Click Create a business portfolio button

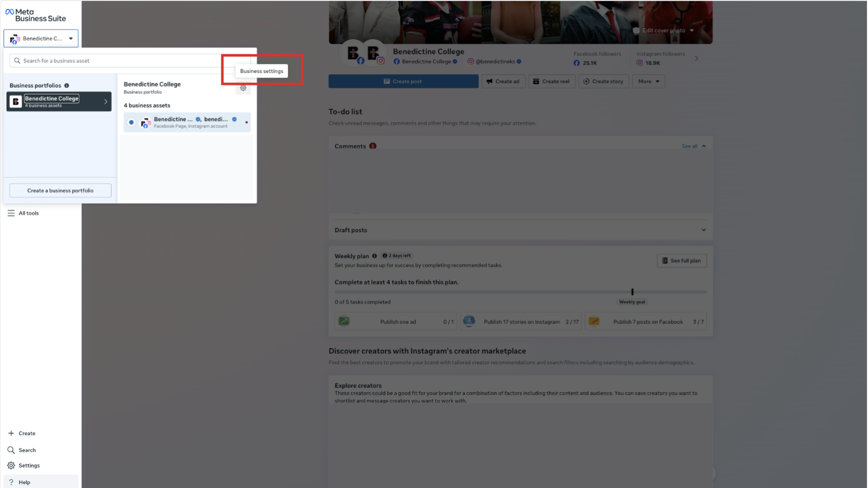tap(60, 190)
